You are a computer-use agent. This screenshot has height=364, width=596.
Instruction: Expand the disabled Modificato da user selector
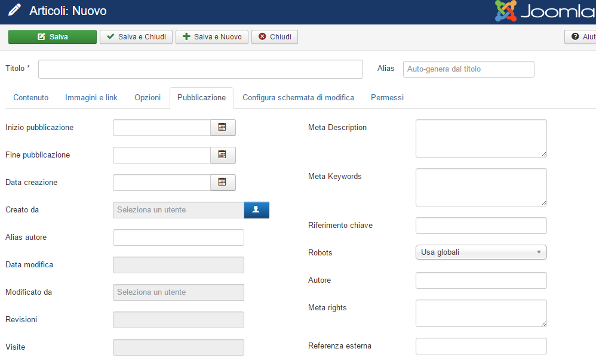(178, 292)
